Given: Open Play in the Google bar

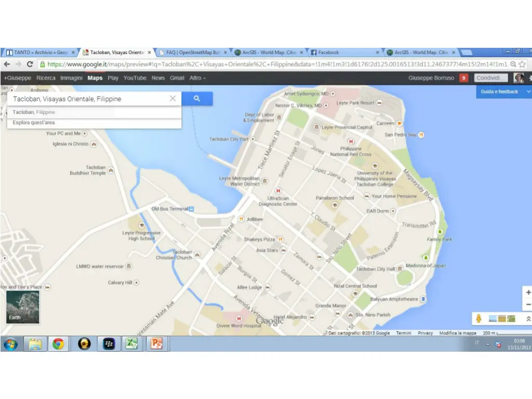Looking at the screenshot, I should pyautogui.click(x=113, y=78).
